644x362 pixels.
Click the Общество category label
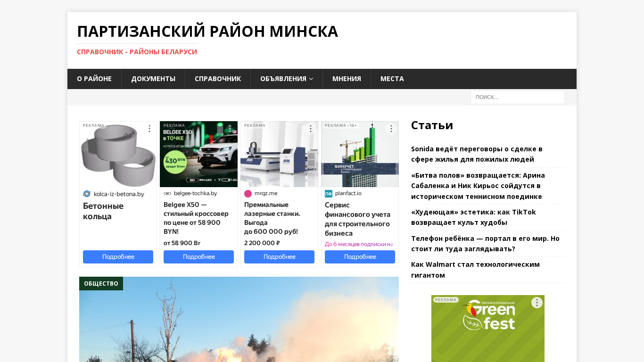101,283
